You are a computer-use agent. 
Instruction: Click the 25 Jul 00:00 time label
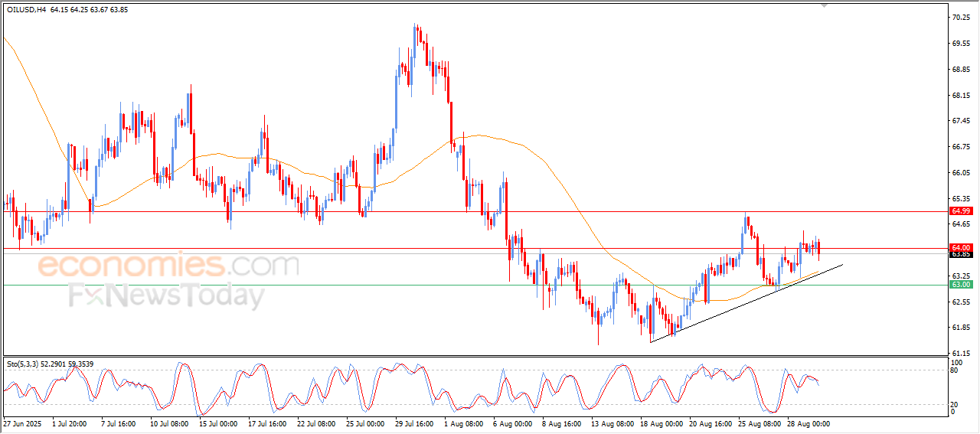click(366, 423)
